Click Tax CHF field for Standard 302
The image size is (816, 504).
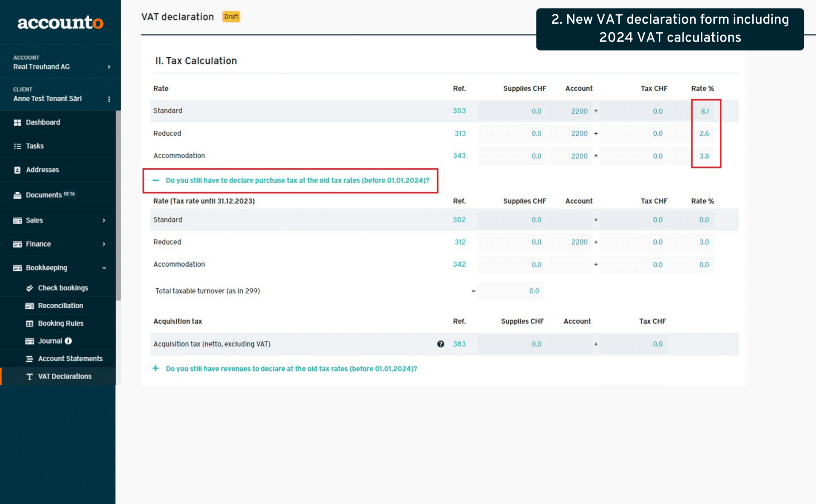pos(633,220)
